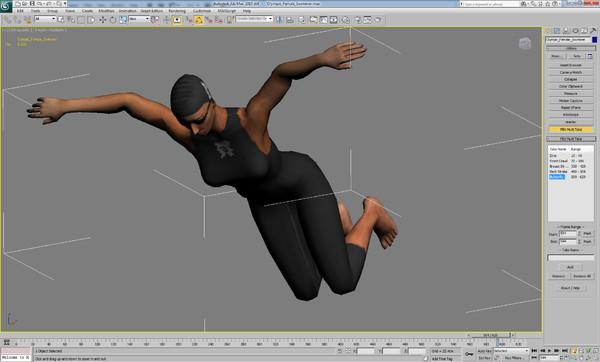Toggle the Select and Manipulate icon

click(167, 20)
